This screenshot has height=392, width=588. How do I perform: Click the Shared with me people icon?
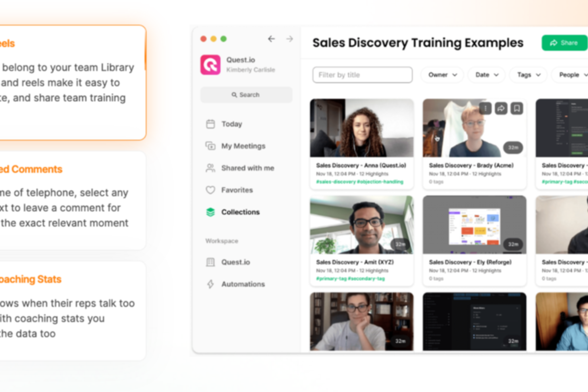[x=210, y=168]
